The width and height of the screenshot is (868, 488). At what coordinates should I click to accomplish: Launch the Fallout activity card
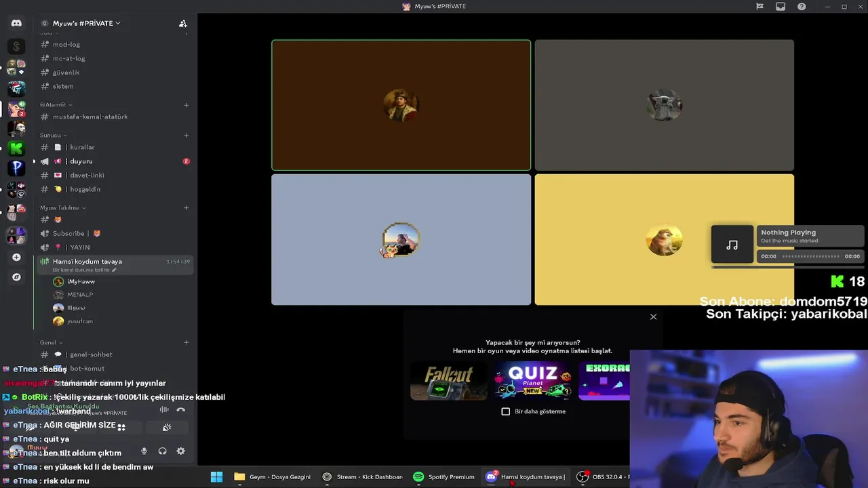click(448, 382)
